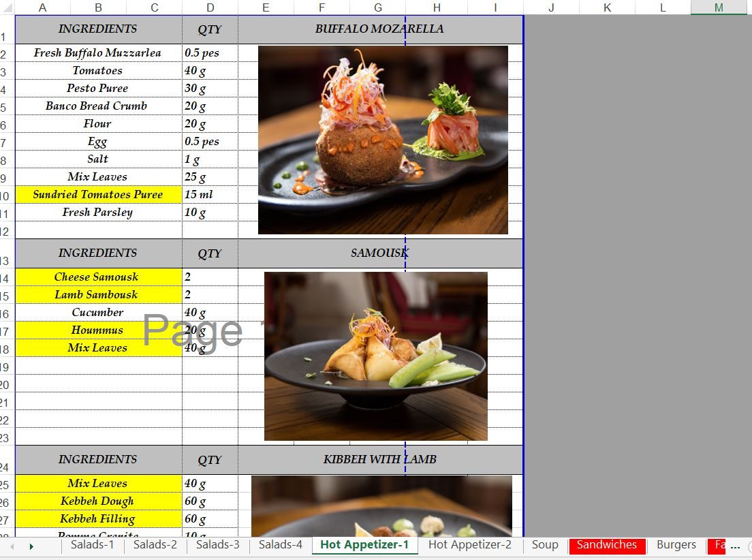The image size is (752, 560).
Task: Click the '15 ml' quantity cell
Action: tap(210, 194)
